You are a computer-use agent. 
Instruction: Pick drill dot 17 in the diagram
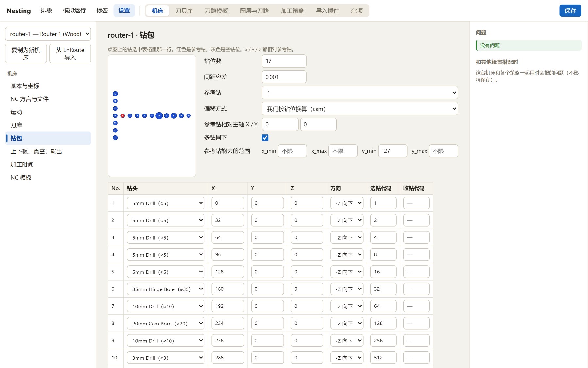pos(115,94)
